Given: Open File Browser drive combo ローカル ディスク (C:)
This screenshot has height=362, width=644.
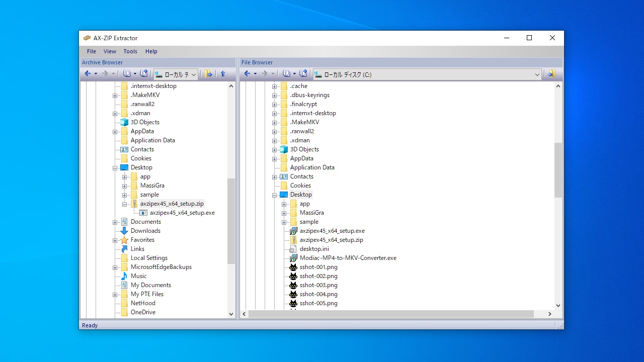Looking at the screenshot, I should (427, 74).
